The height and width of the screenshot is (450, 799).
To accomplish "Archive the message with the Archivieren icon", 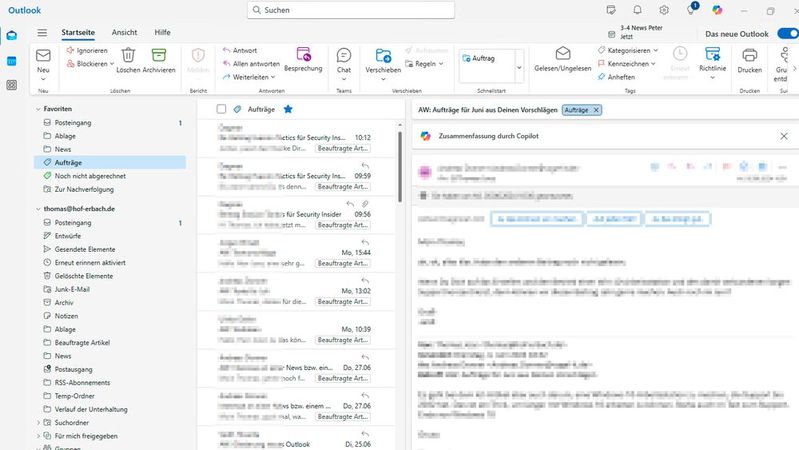I will point(159,55).
